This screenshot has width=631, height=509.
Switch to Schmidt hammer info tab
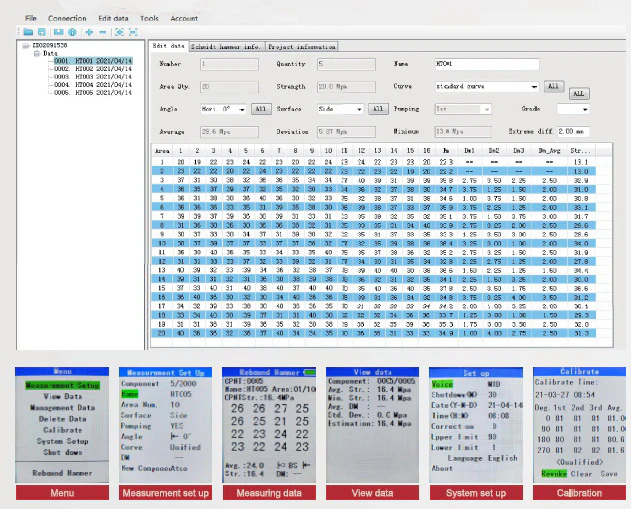click(225, 46)
